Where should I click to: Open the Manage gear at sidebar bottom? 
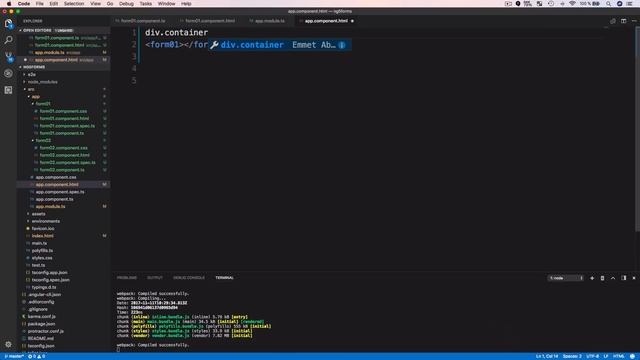(8, 344)
